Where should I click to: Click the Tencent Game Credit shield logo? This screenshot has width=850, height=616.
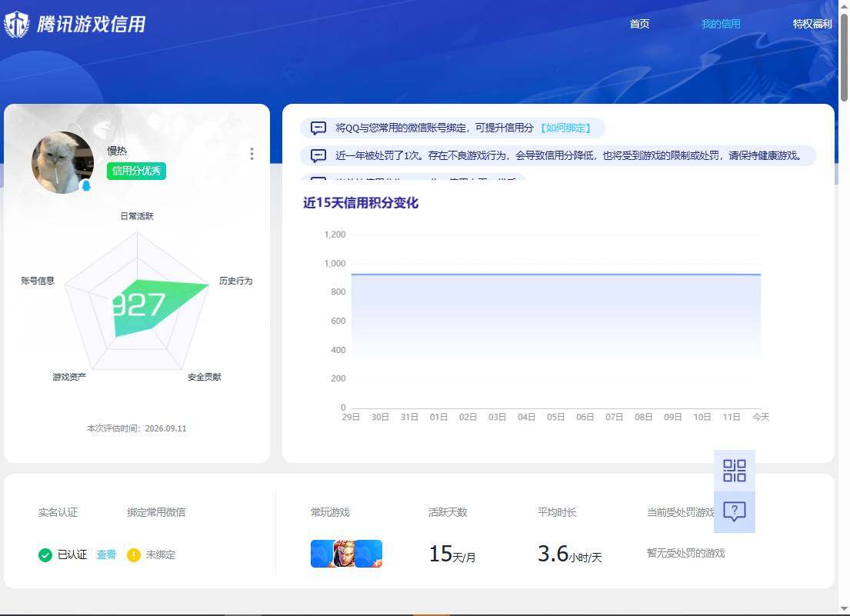17,25
